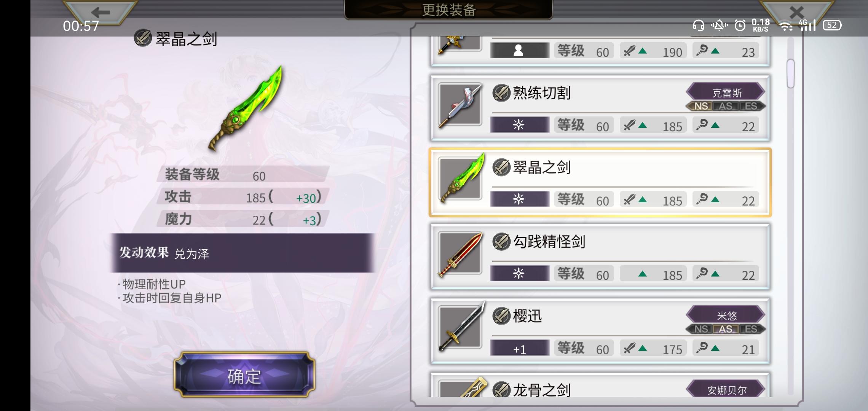Viewport: 868px width, 411px height.
Task: Close the equipment change screen
Action: click(x=796, y=12)
